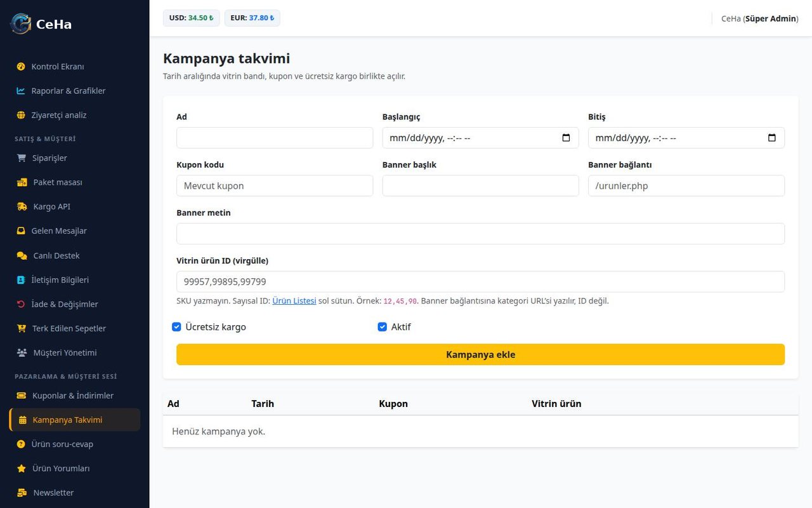Open the Bitiş date picker calendar icon
The image size is (812, 508).
click(772, 138)
